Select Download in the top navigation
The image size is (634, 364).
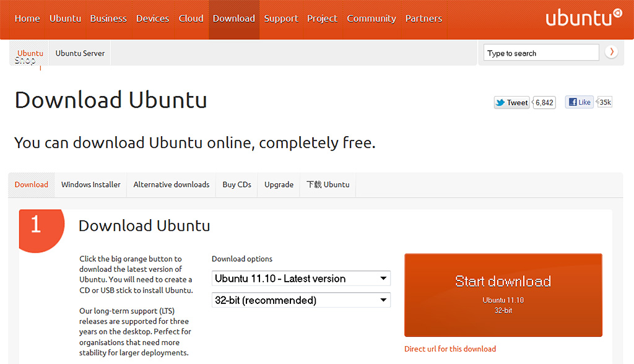[x=234, y=19]
